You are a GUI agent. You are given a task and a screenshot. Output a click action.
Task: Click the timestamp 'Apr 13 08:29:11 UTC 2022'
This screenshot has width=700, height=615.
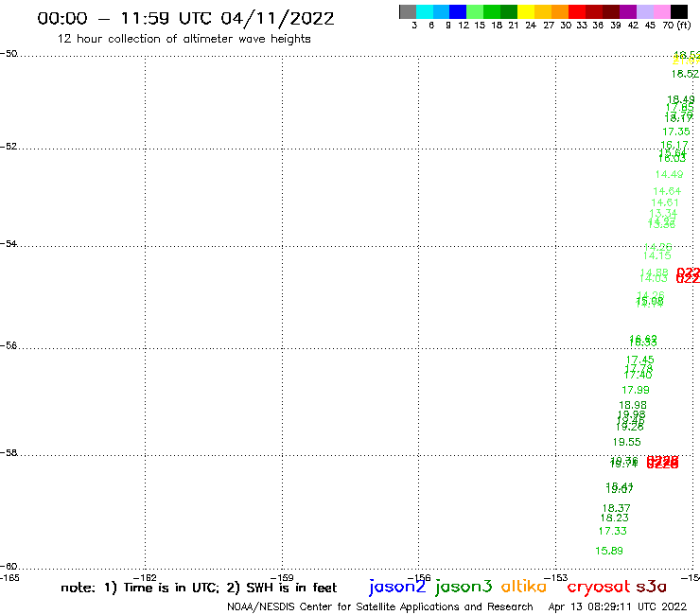pyautogui.click(x=618, y=606)
